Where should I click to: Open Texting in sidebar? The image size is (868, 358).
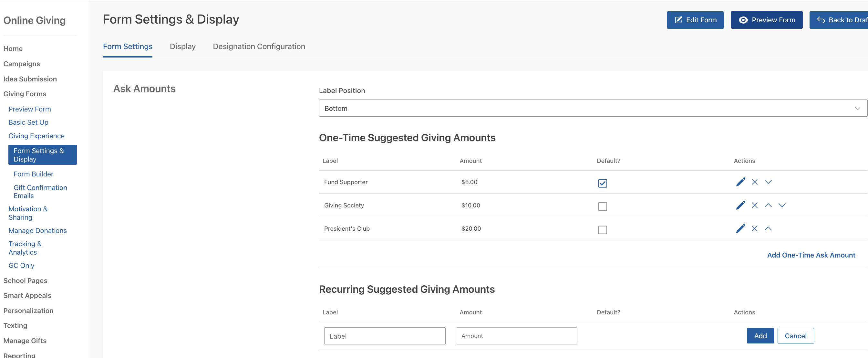click(15, 325)
